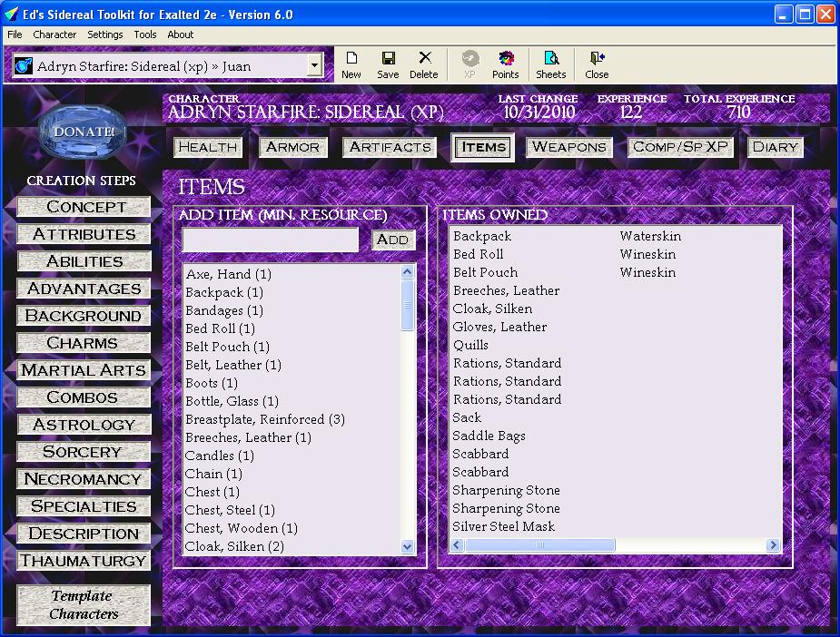Select "Bottle, Glass (1)" in the add list
840x637 pixels.
point(232,401)
